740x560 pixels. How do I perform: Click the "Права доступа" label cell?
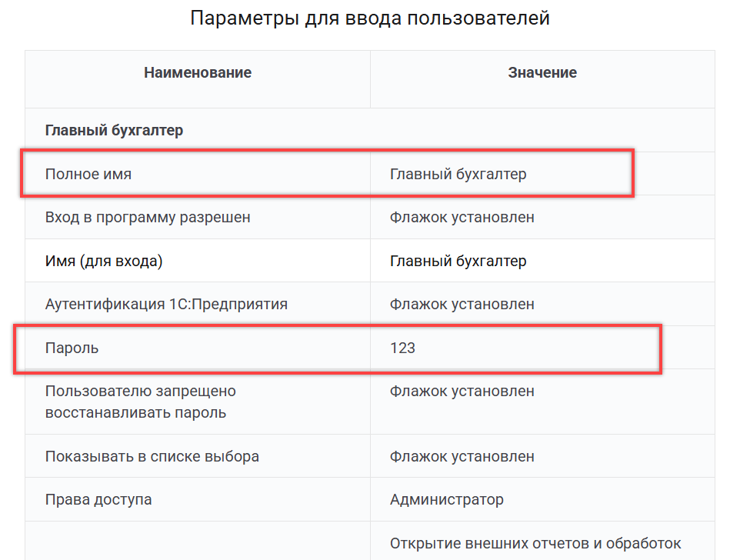tap(98, 499)
